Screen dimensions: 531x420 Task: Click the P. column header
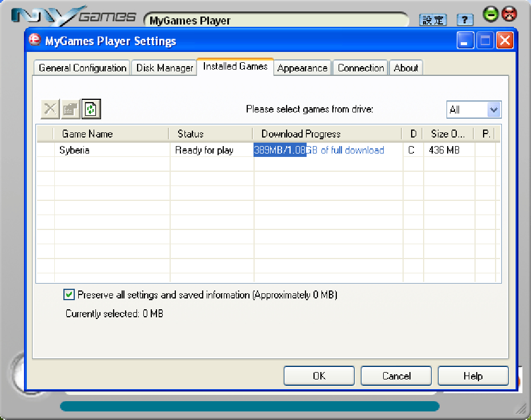485,134
